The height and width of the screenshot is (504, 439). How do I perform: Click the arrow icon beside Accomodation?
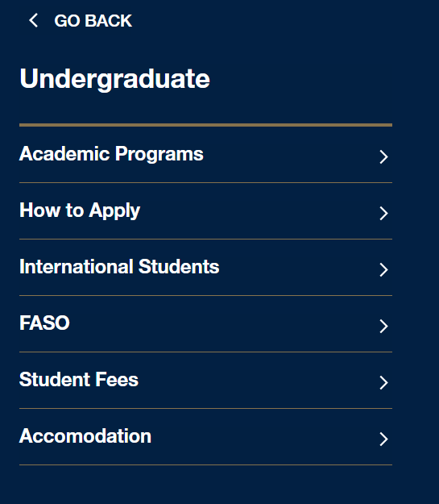click(383, 439)
